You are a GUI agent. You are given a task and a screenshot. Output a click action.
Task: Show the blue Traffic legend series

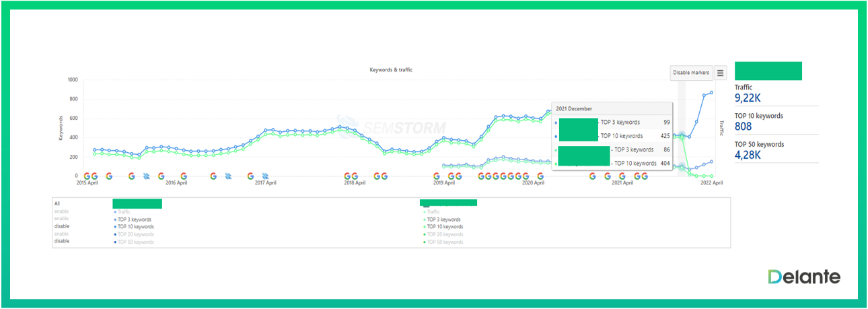[x=124, y=212]
